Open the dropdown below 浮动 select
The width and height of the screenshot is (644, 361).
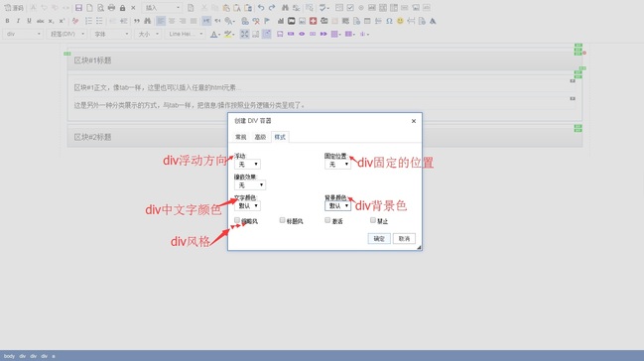pos(250,184)
